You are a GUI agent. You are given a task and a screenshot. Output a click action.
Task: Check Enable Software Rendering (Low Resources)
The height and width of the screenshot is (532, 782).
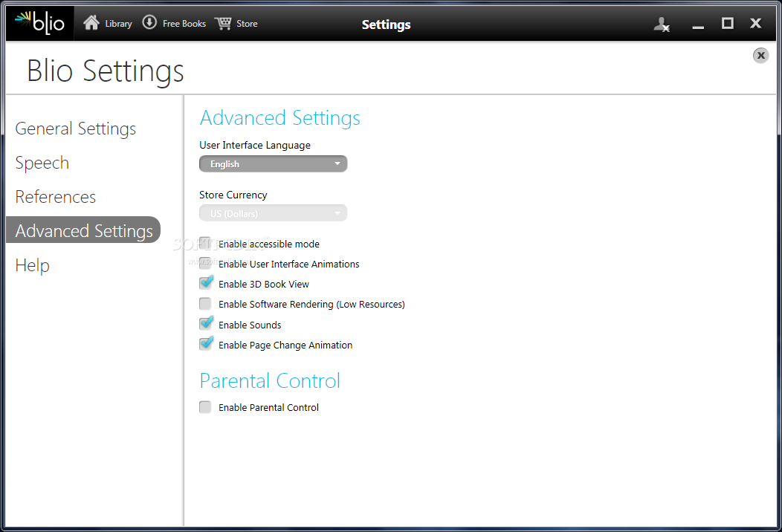click(x=205, y=304)
